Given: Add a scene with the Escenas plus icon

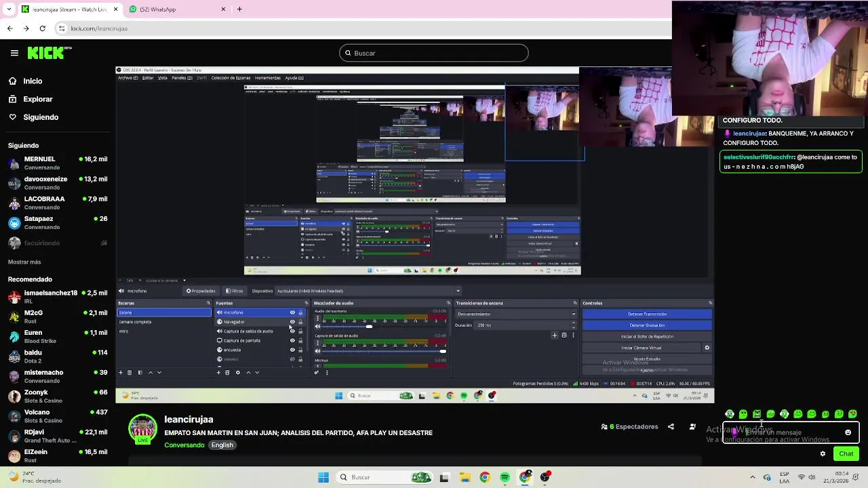Looking at the screenshot, I should (x=121, y=372).
